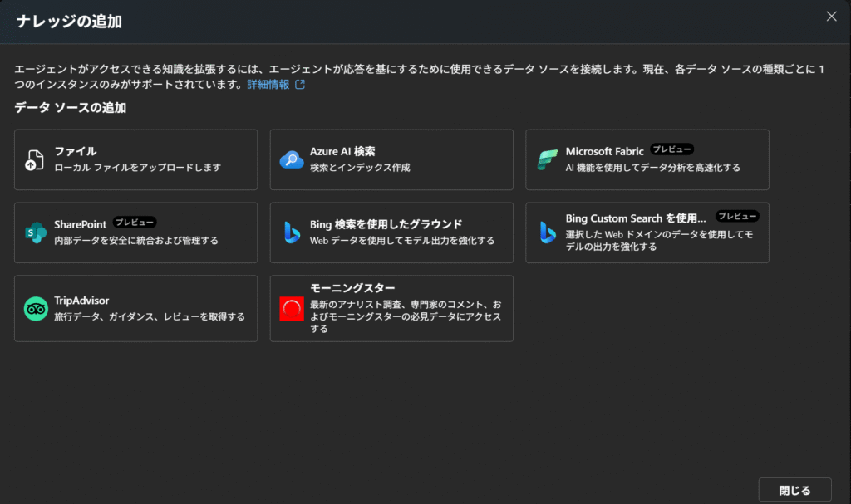Click the red Morningstar logo icon
Image resolution: width=851 pixels, height=504 pixels.
click(x=292, y=309)
